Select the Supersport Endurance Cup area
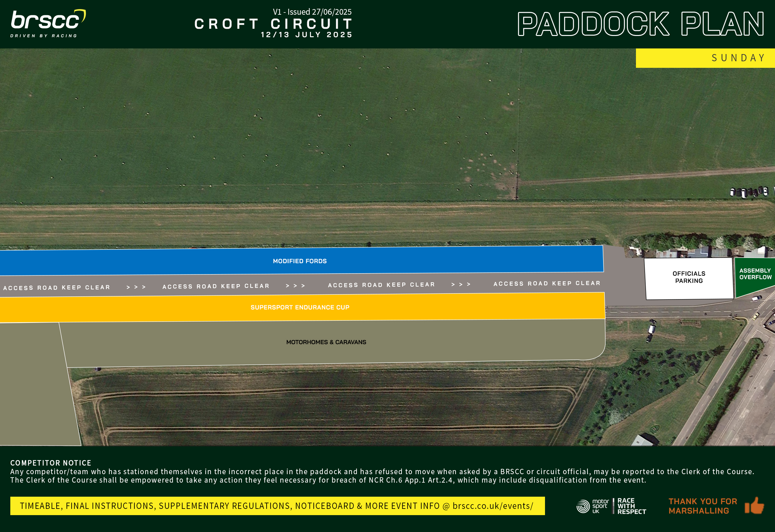 pos(302,307)
